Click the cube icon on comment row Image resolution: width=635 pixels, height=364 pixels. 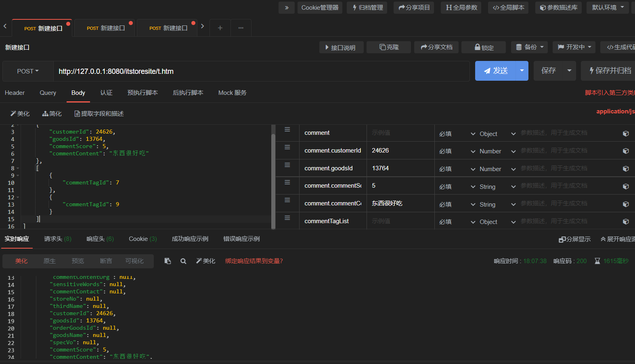pos(626,134)
